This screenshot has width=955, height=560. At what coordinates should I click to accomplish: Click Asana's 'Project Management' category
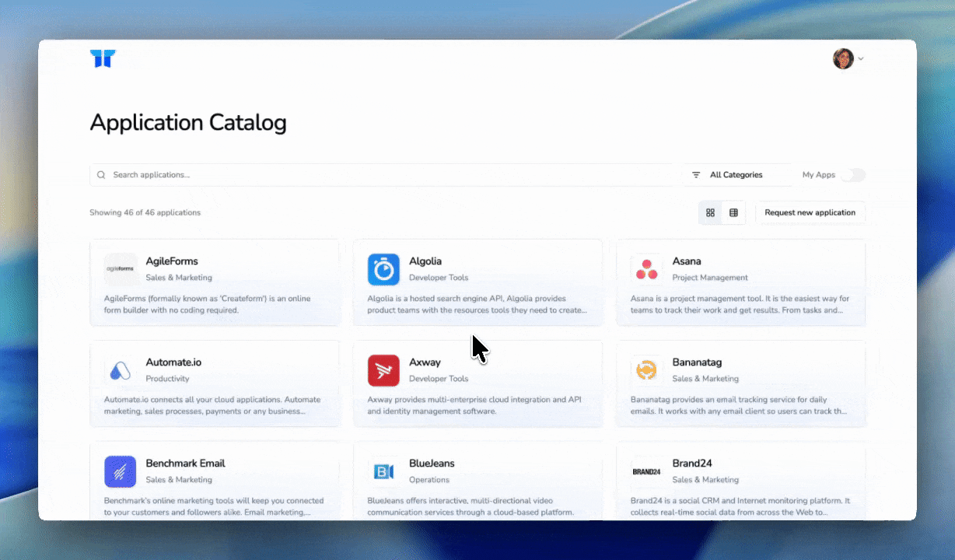710,278
